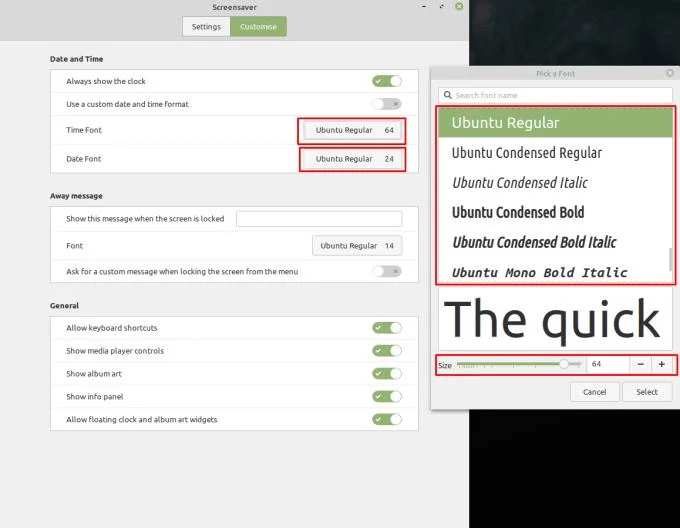Cancel the Pick a Font dialog
Screen dimensions: 680x528
[595, 392]
